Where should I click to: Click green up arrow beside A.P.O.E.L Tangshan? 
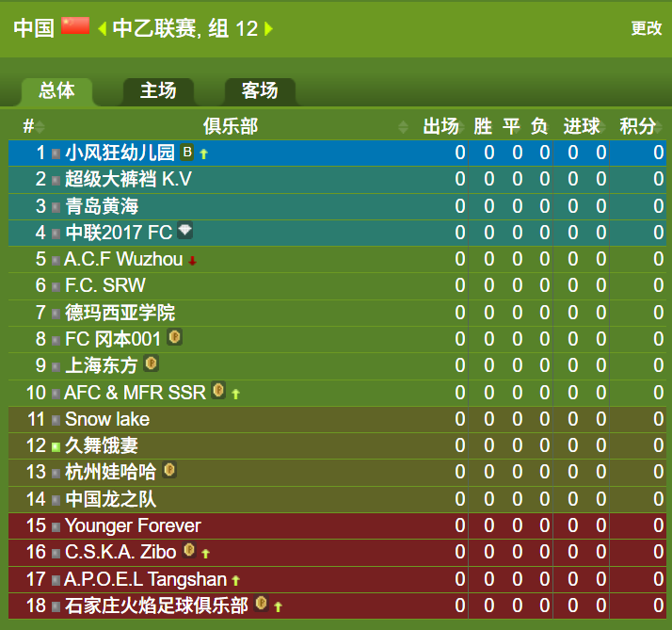[235, 581]
